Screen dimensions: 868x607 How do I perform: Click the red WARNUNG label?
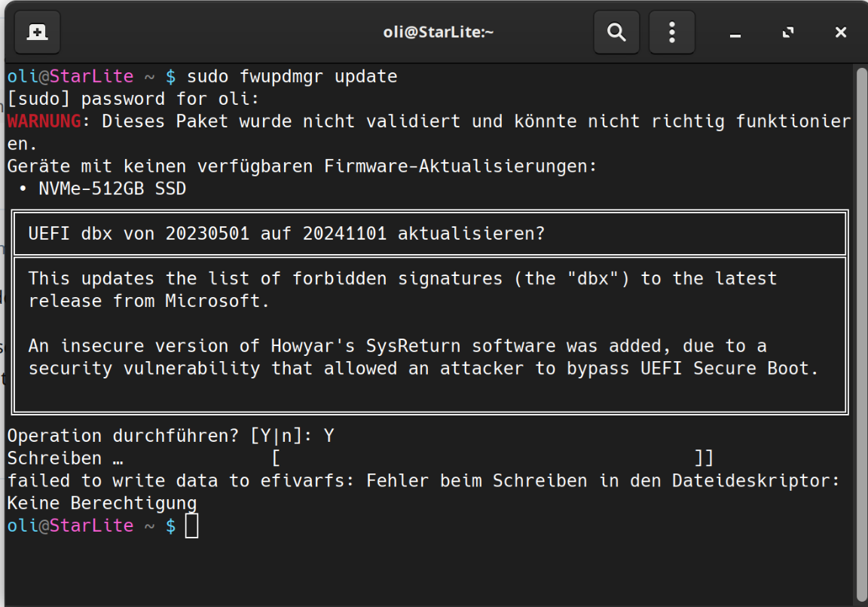(x=44, y=121)
